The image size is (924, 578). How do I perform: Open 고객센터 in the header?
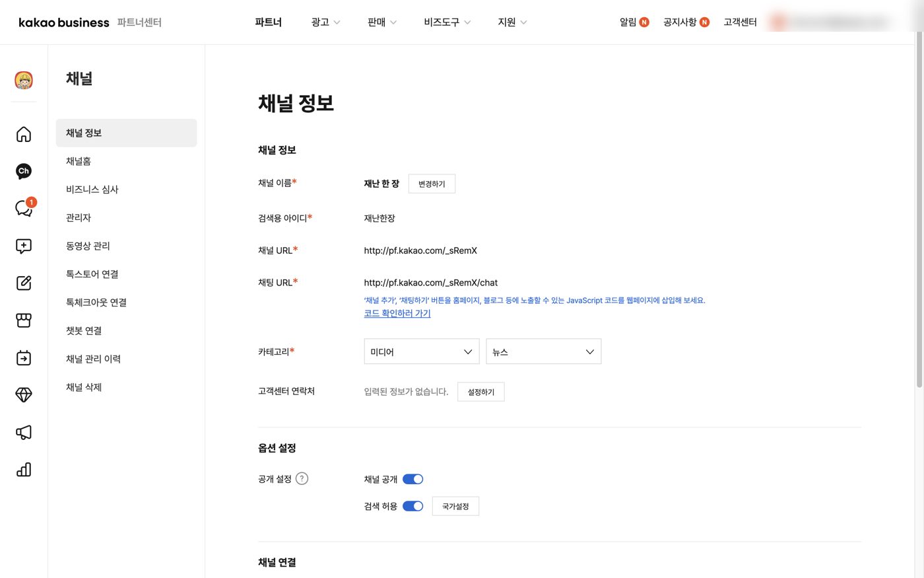(740, 22)
